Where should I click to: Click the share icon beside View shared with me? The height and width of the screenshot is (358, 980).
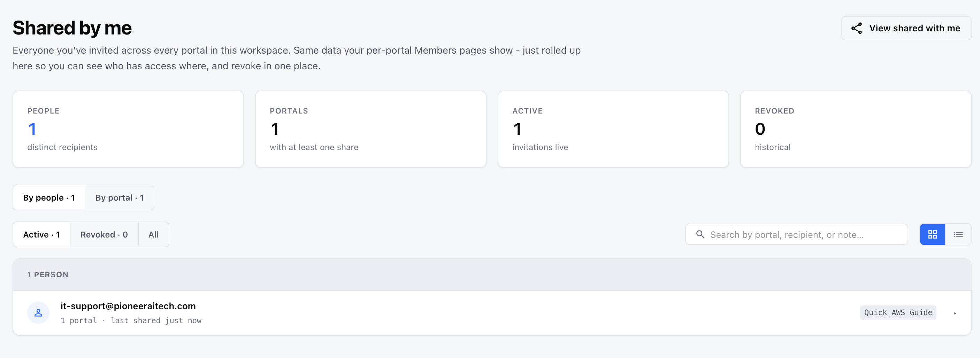[856, 28]
